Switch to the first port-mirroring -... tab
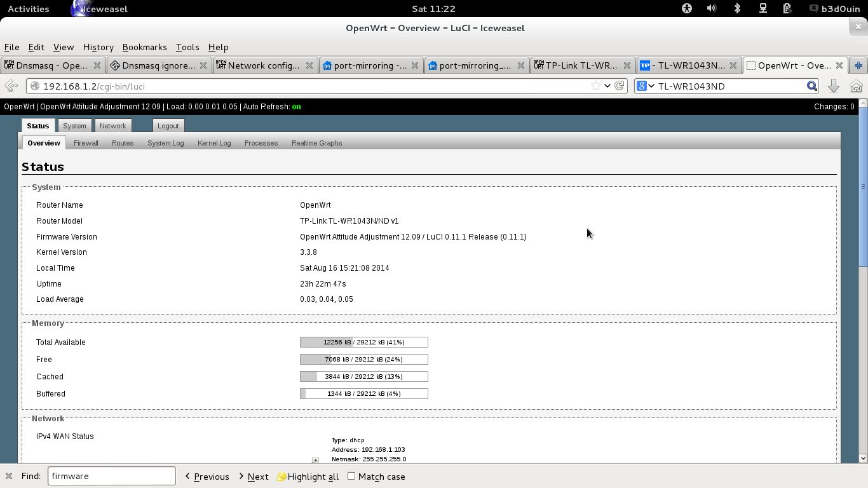Screen dimensions: 868x488 370,65
